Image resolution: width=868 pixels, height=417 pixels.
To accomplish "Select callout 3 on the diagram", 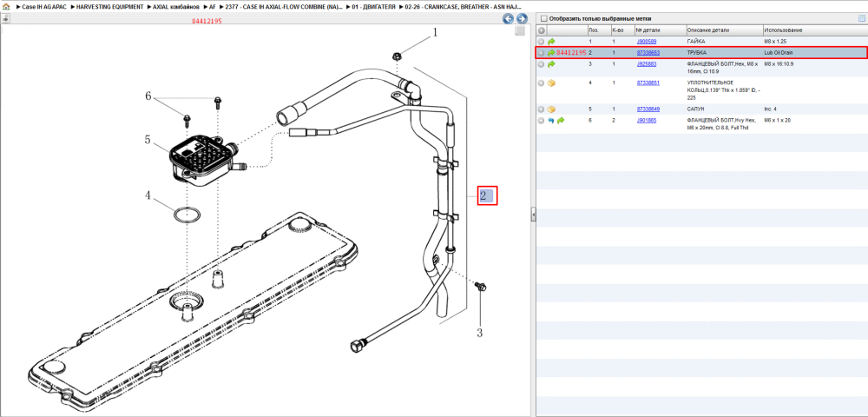I will tap(480, 333).
